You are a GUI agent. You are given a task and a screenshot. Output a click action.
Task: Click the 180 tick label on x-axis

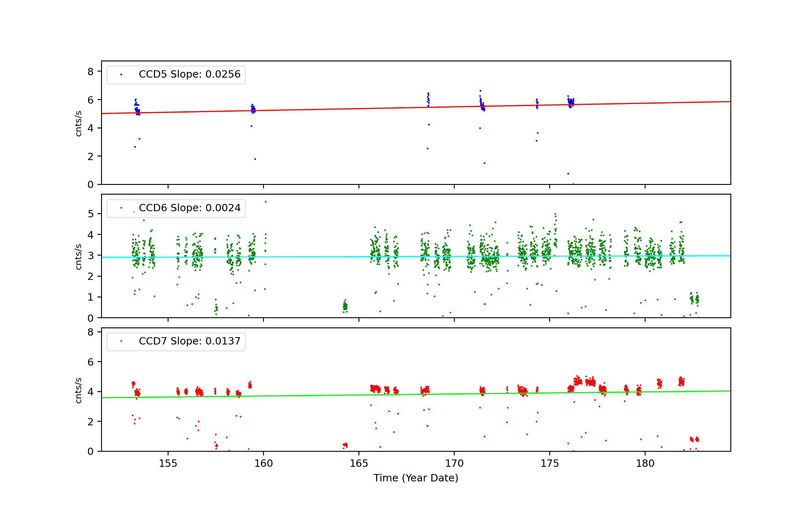click(645, 464)
